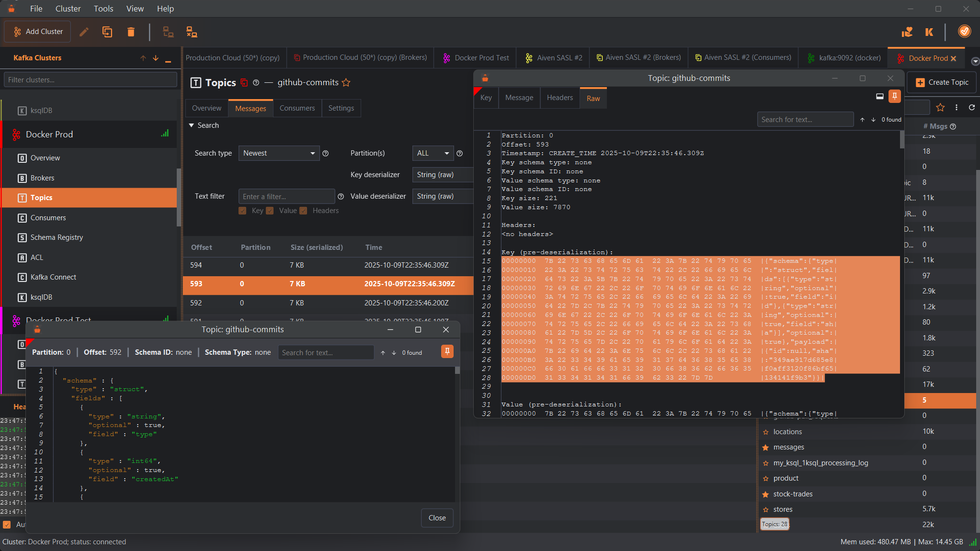Screen dimensions: 980x551
Task: Click the Search type help icon
Action: point(326,154)
